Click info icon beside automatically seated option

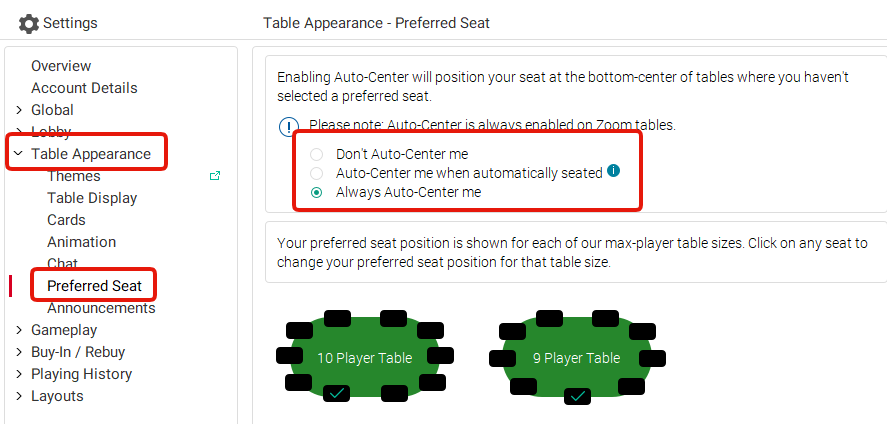[613, 170]
